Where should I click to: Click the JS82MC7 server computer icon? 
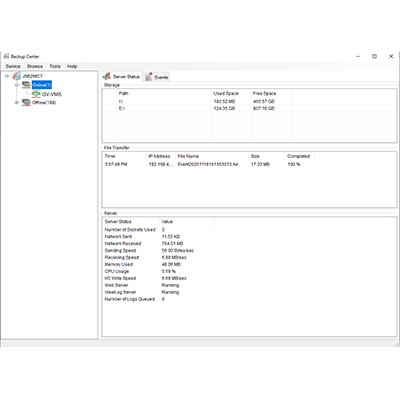click(16, 76)
